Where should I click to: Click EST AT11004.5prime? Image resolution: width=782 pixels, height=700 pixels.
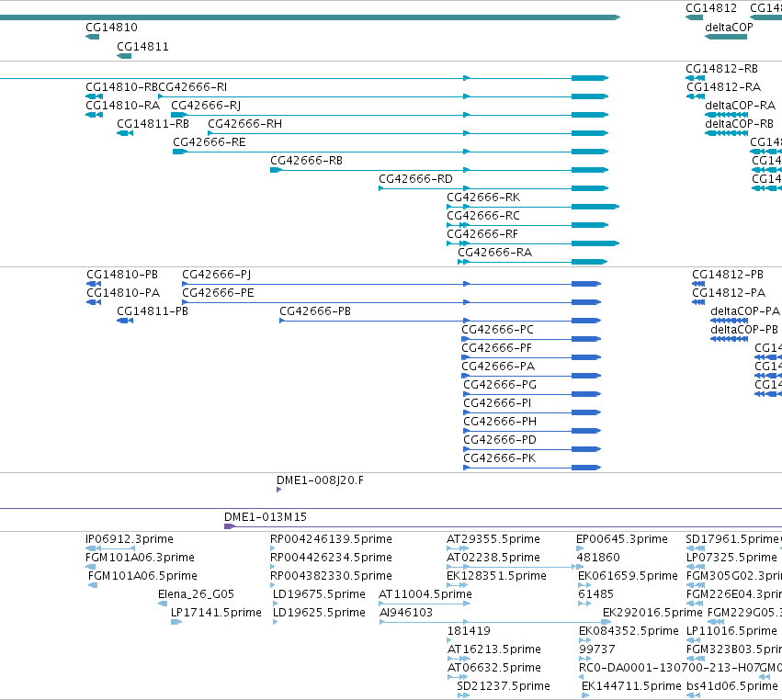425,594
